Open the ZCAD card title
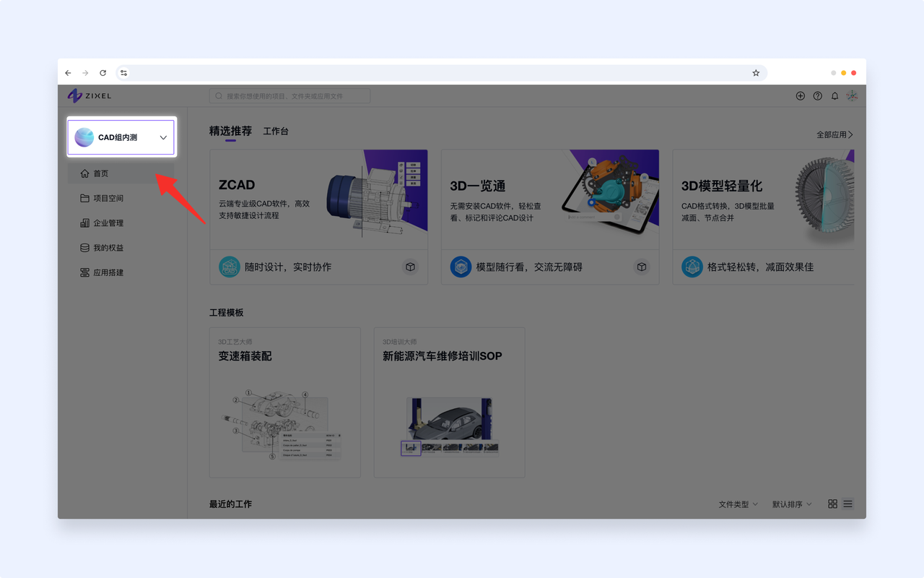 click(x=237, y=186)
